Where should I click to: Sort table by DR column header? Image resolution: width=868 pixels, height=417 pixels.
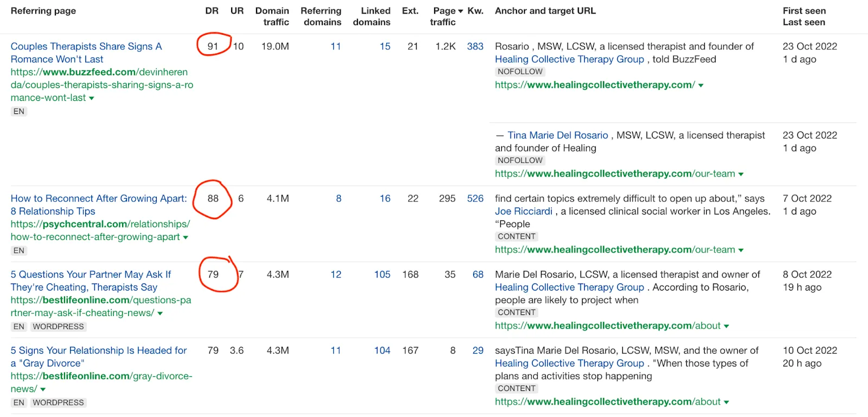point(212,11)
